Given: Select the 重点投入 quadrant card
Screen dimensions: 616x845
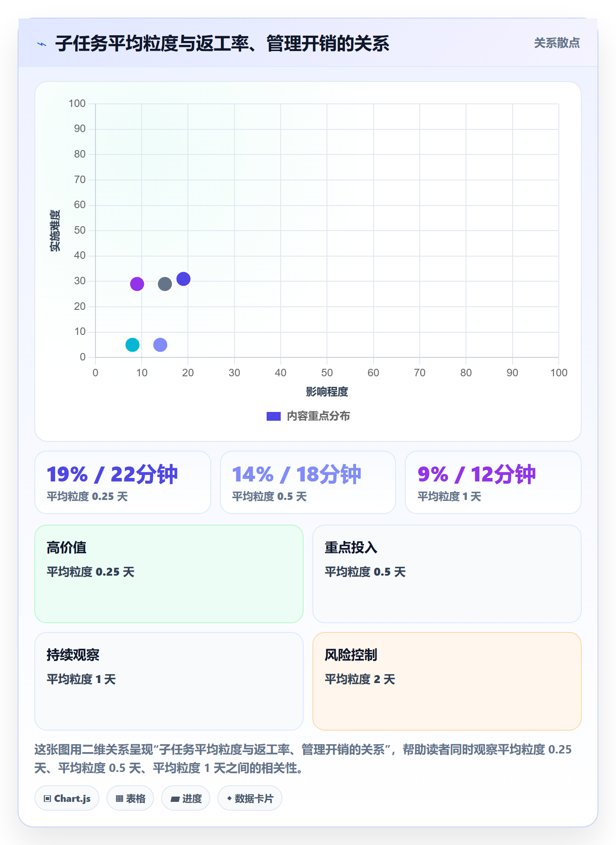Looking at the screenshot, I should pyautogui.click(x=447, y=574).
